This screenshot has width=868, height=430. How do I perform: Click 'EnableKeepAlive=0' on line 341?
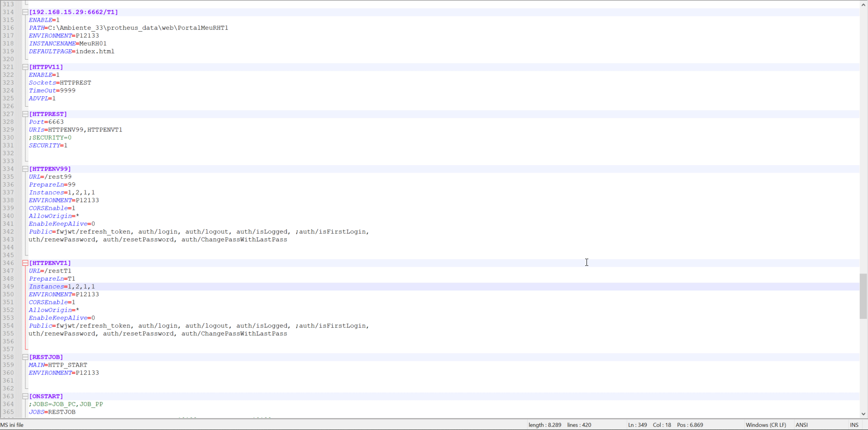[62, 224]
